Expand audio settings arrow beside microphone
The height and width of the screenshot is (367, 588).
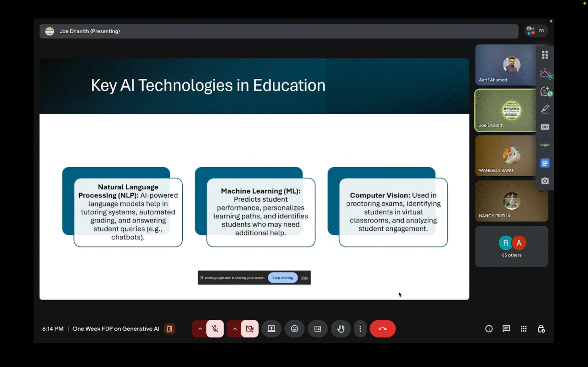coord(200,329)
